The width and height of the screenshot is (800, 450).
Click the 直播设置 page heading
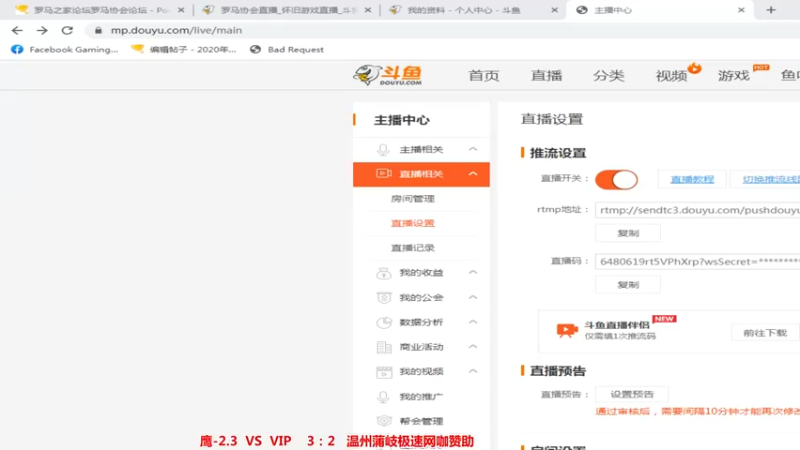552,119
